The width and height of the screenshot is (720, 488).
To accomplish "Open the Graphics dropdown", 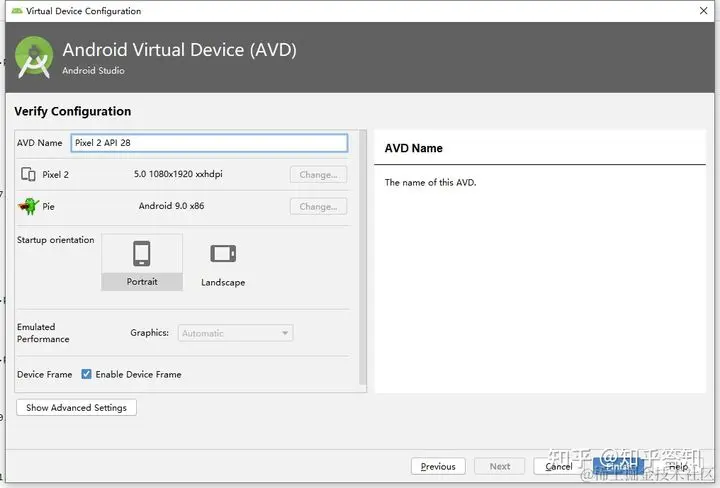I will click(x=236, y=333).
